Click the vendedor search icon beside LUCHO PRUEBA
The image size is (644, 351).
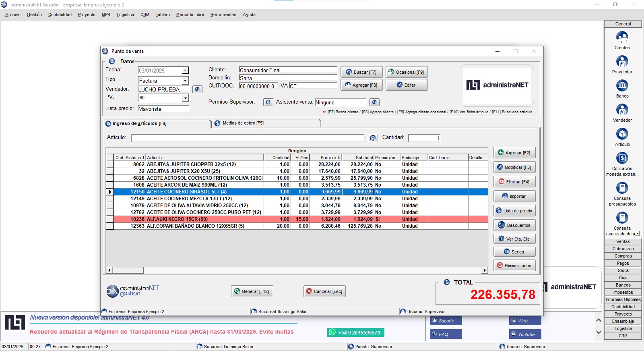pos(197,89)
